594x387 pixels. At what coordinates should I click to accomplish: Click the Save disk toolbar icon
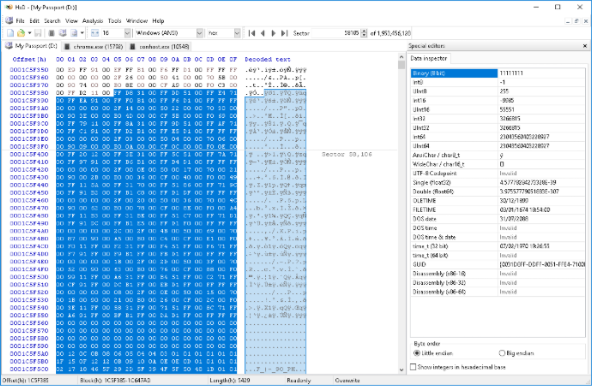(x=38, y=33)
